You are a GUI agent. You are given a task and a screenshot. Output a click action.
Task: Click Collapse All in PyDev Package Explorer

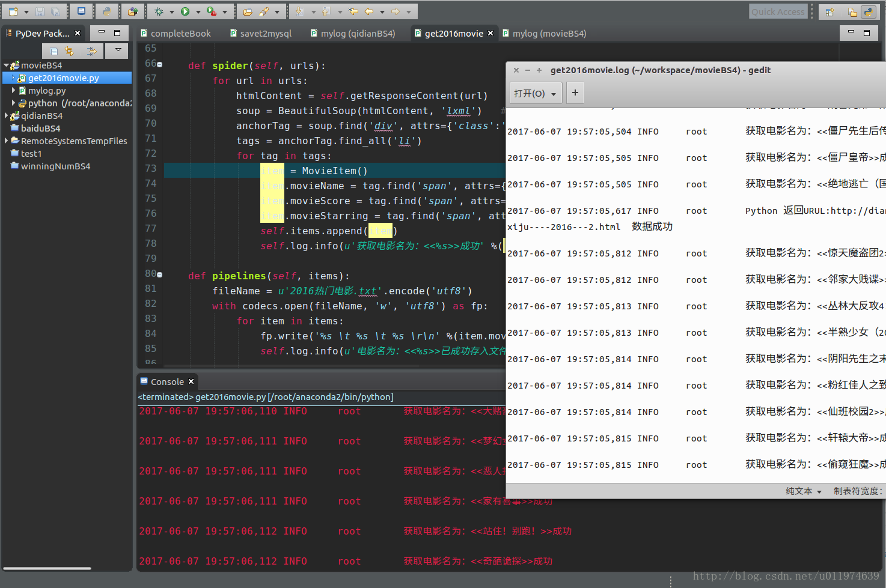click(x=54, y=51)
